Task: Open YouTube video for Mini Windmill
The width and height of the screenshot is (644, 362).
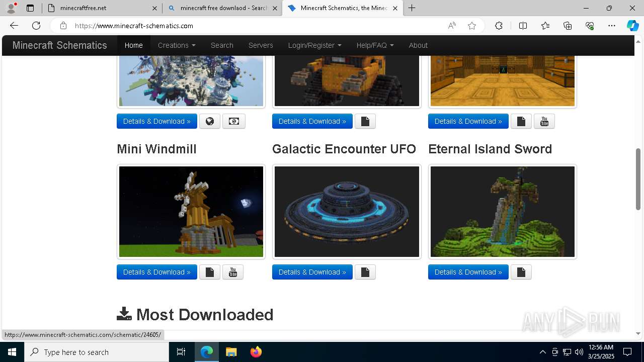Action: [x=233, y=272]
